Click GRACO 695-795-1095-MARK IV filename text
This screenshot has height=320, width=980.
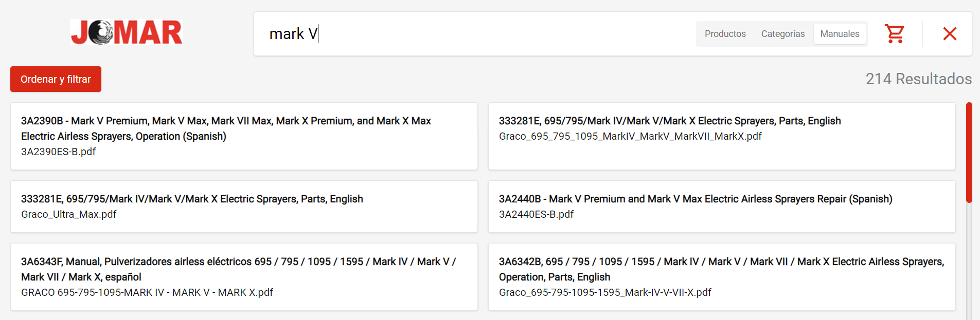[x=147, y=292]
